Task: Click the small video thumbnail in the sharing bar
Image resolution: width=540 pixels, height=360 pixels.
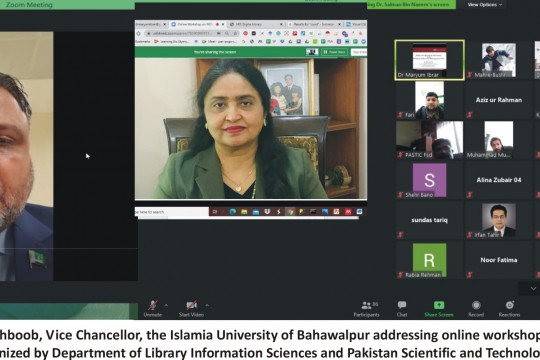Action: coord(312,52)
